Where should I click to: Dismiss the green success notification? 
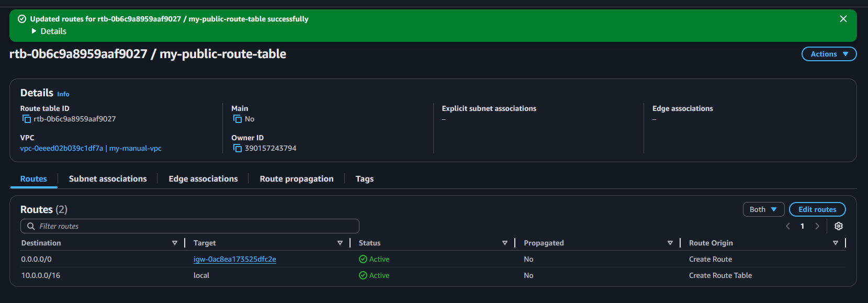[x=843, y=19]
